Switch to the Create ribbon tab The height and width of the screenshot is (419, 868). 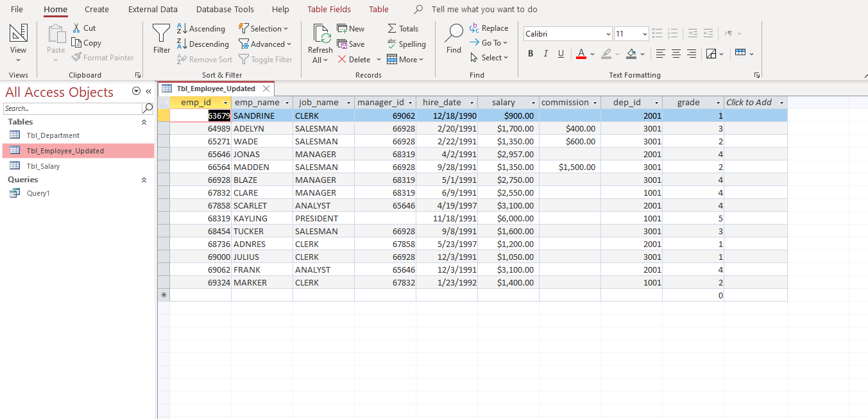click(96, 9)
